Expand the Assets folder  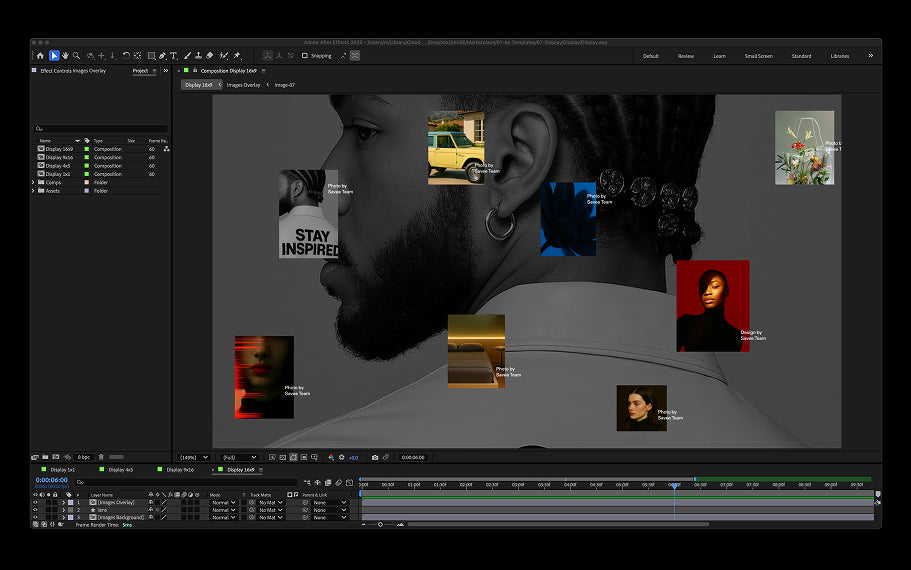[x=33, y=191]
